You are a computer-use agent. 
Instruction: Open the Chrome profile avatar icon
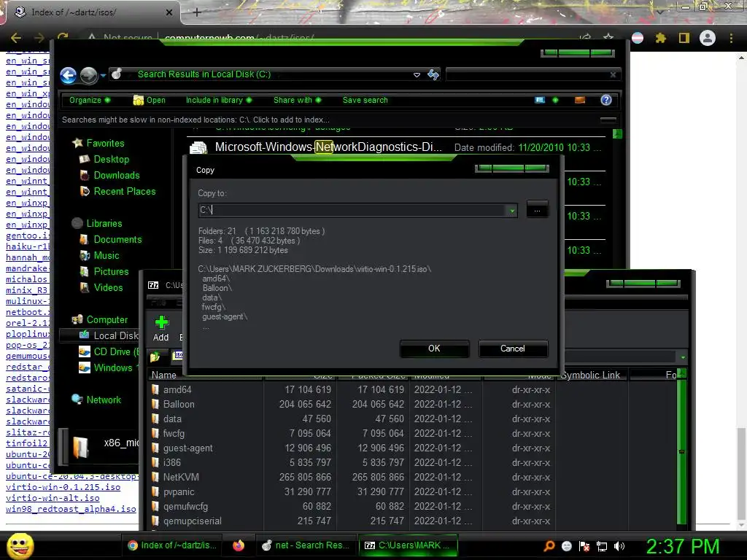click(708, 38)
